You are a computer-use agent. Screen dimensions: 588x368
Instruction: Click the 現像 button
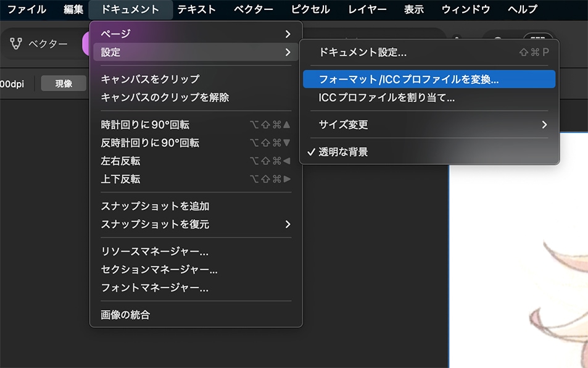click(64, 84)
